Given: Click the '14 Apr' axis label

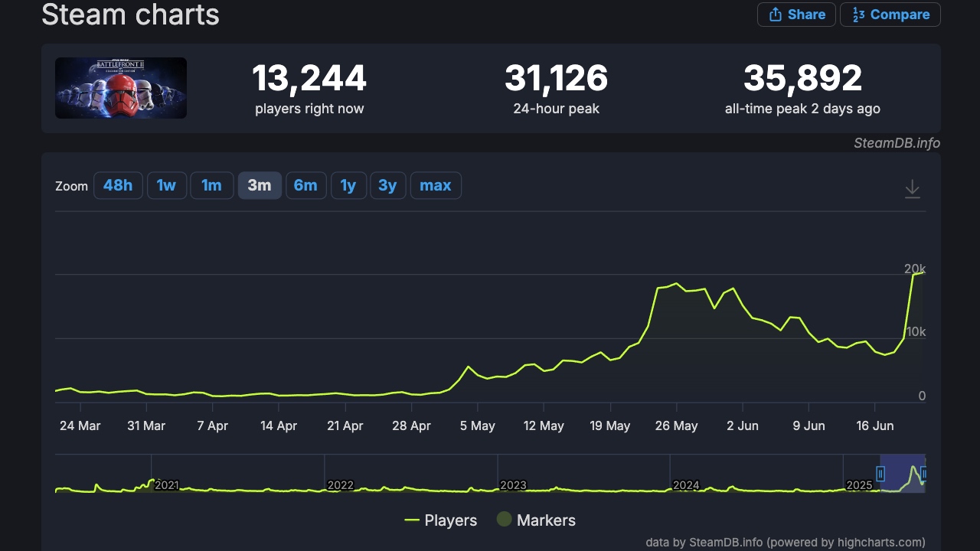Looking at the screenshot, I should click(279, 426).
